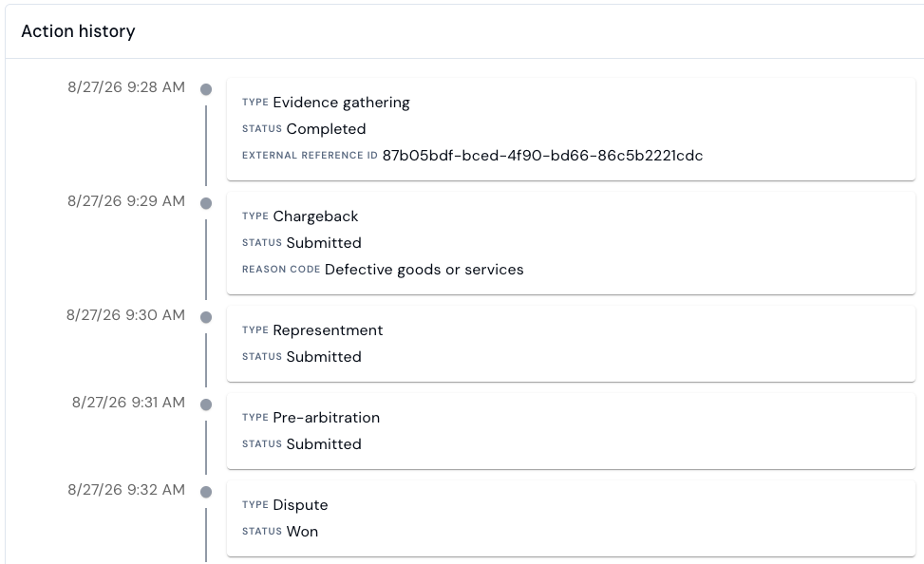Click the Evidence gathering timeline dot

coord(206,89)
